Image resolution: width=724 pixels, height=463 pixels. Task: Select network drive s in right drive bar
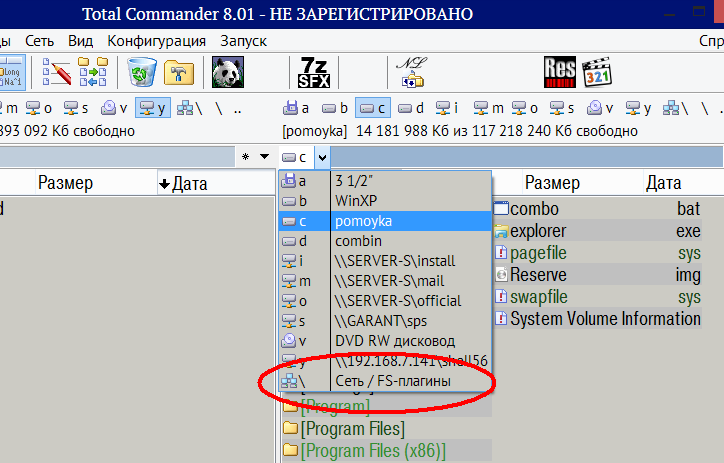click(x=562, y=108)
